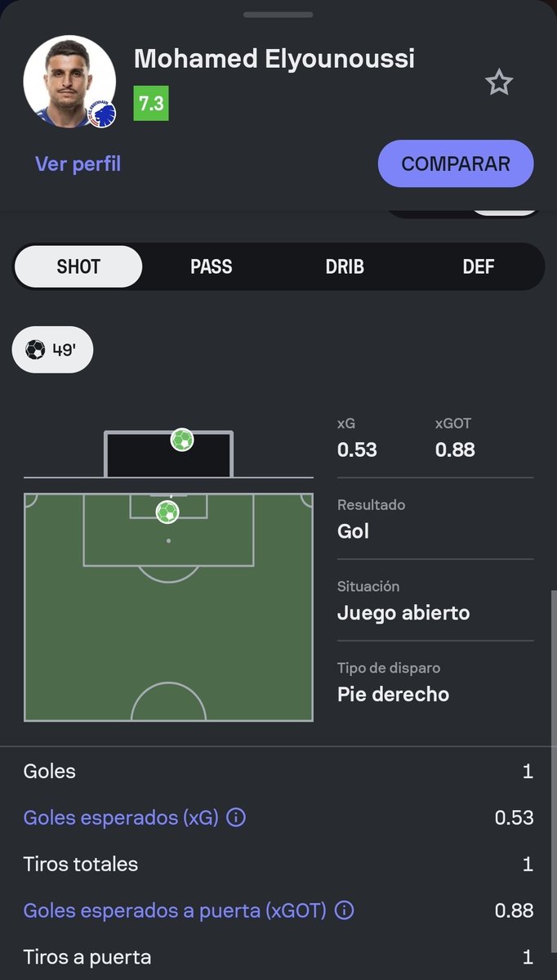Image resolution: width=557 pixels, height=980 pixels.
Task: Tap the Mohamed Elyounoussi player name
Action: (x=274, y=59)
